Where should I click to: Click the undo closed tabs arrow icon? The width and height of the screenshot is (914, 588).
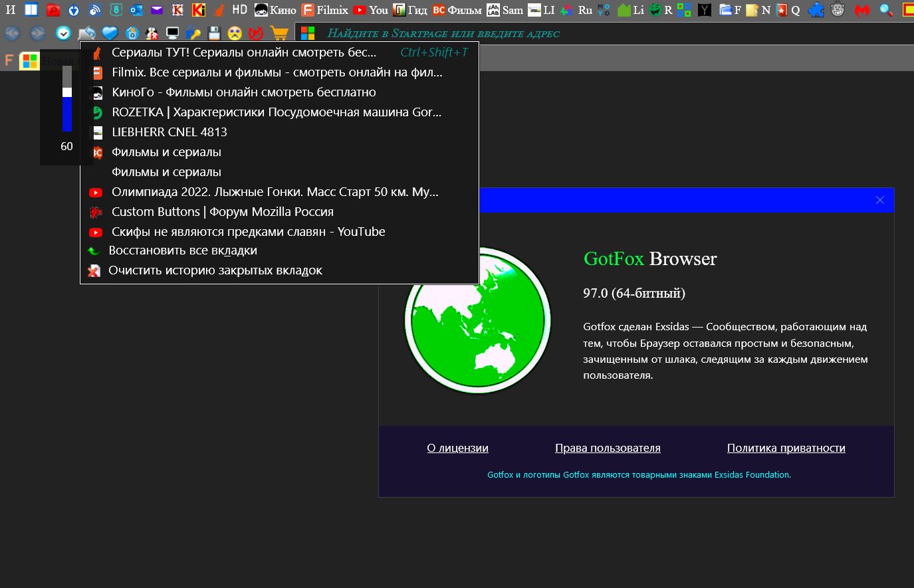click(86, 33)
